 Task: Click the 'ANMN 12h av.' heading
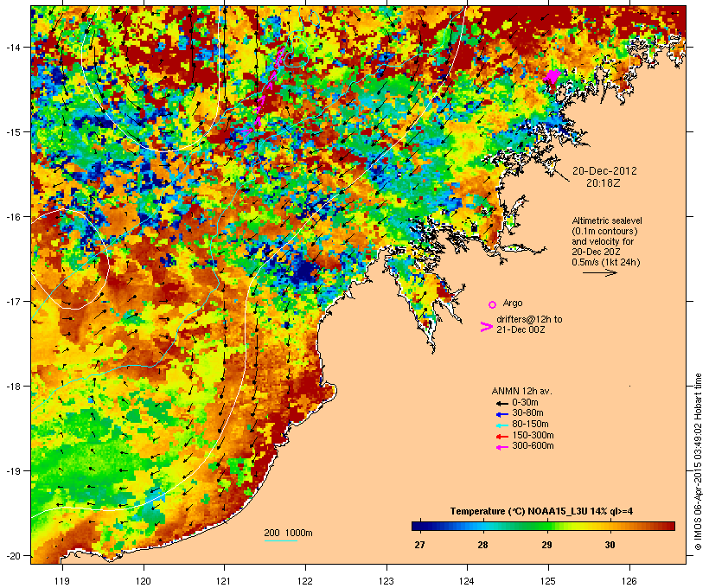(521, 391)
